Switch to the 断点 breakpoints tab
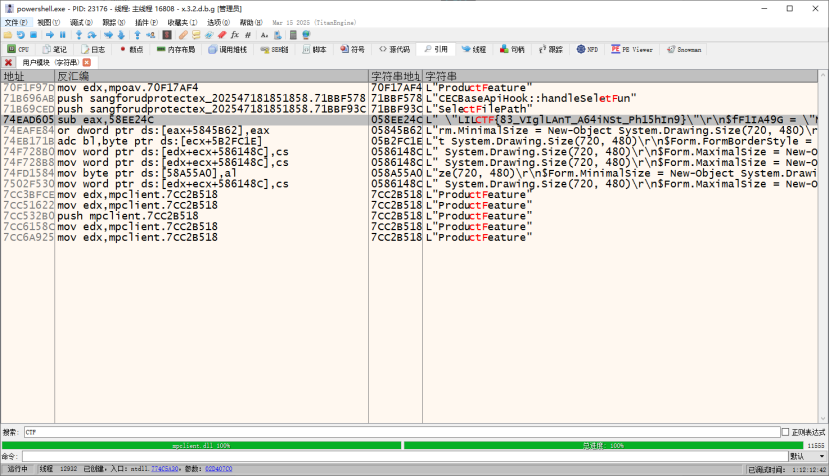 click(130, 48)
